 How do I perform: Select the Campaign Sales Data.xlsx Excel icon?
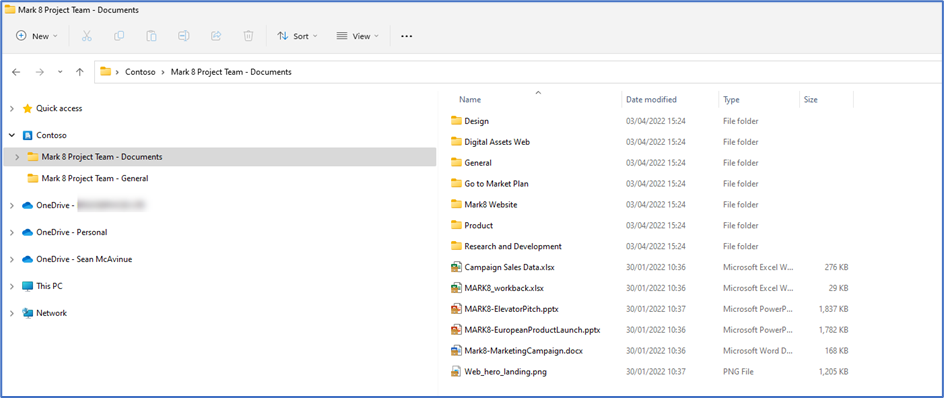pyautogui.click(x=456, y=267)
